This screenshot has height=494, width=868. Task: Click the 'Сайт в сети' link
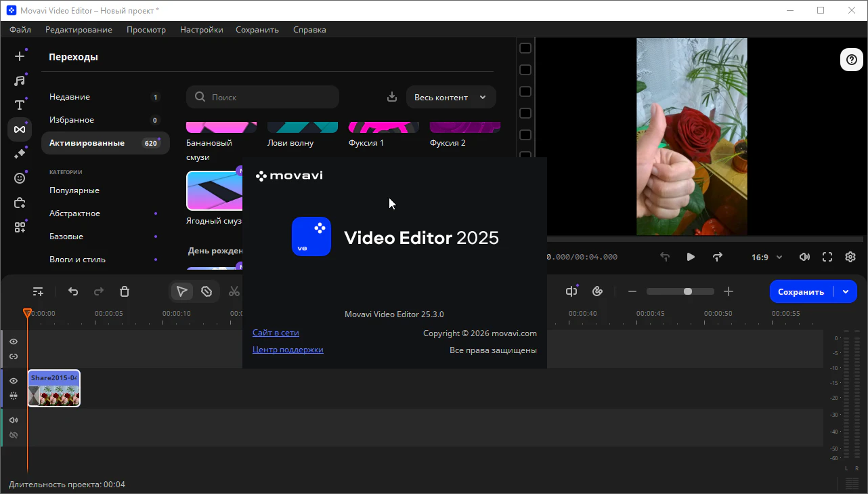coord(276,333)
